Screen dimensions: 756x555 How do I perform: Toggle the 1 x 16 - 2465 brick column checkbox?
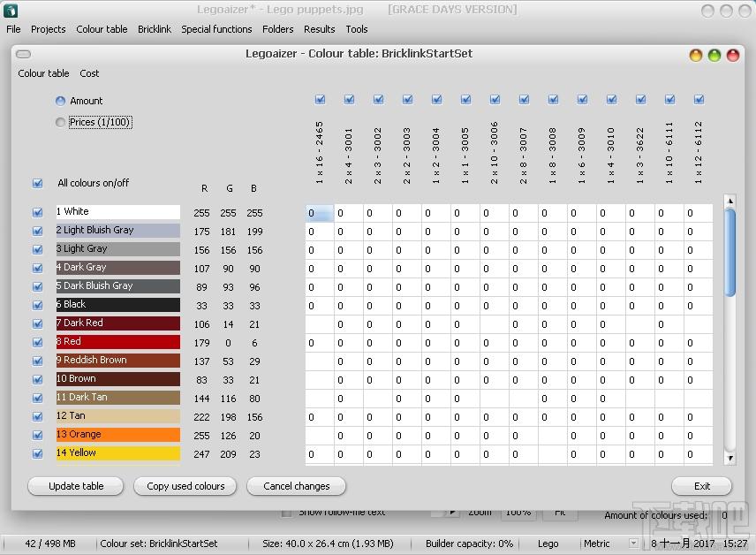[320, 99]
